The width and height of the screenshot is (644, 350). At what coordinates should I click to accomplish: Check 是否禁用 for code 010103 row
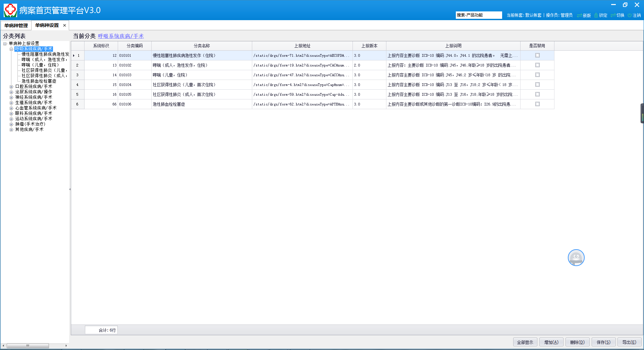(537, 75)
